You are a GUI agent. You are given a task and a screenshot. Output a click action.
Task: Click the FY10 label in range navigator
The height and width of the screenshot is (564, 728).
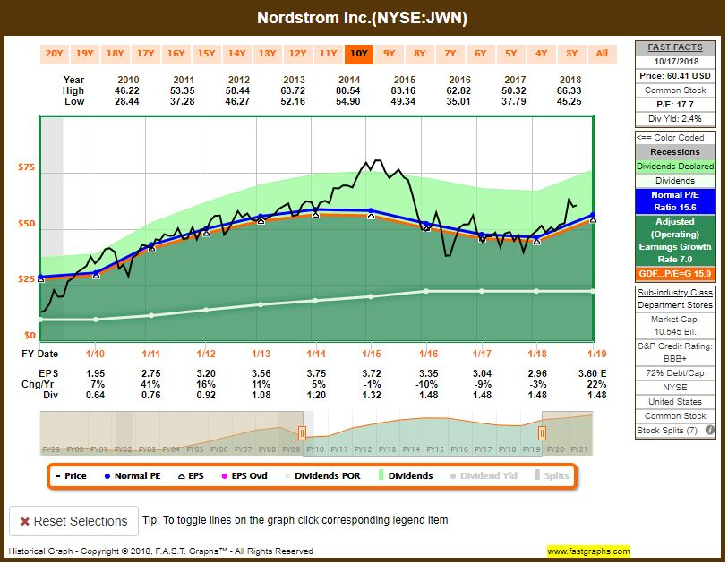(x=315, y=449)
